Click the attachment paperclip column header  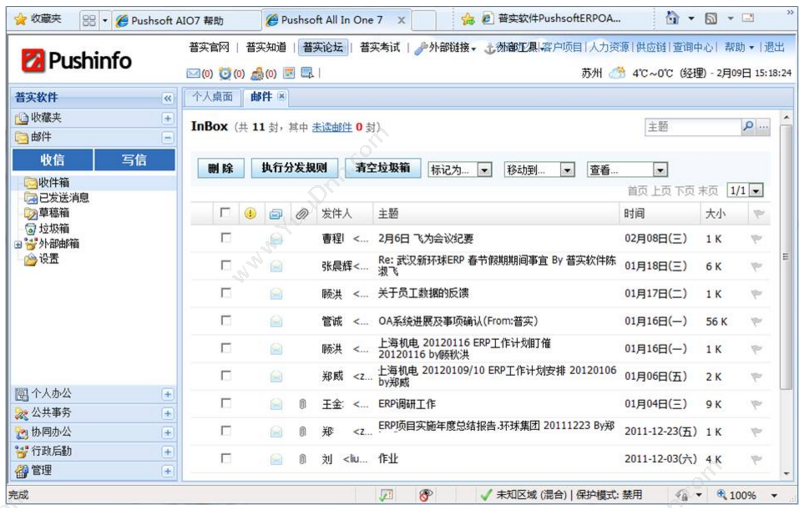302,214
